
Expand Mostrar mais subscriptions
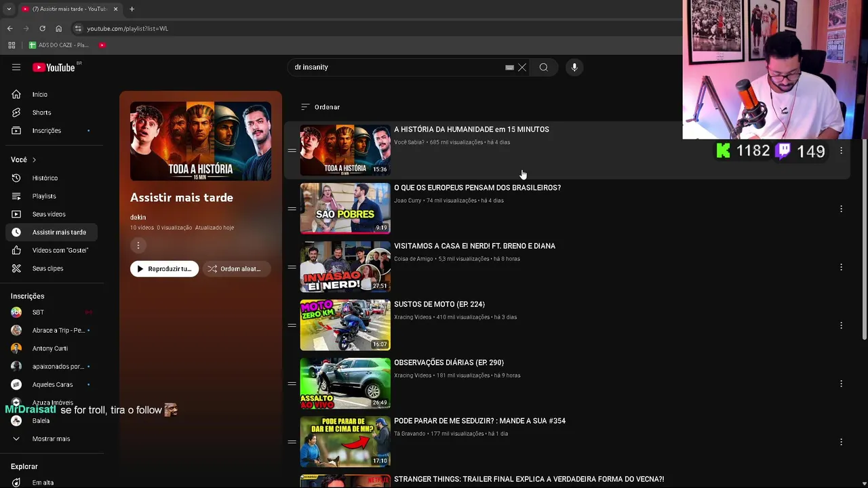pos(52,439)
